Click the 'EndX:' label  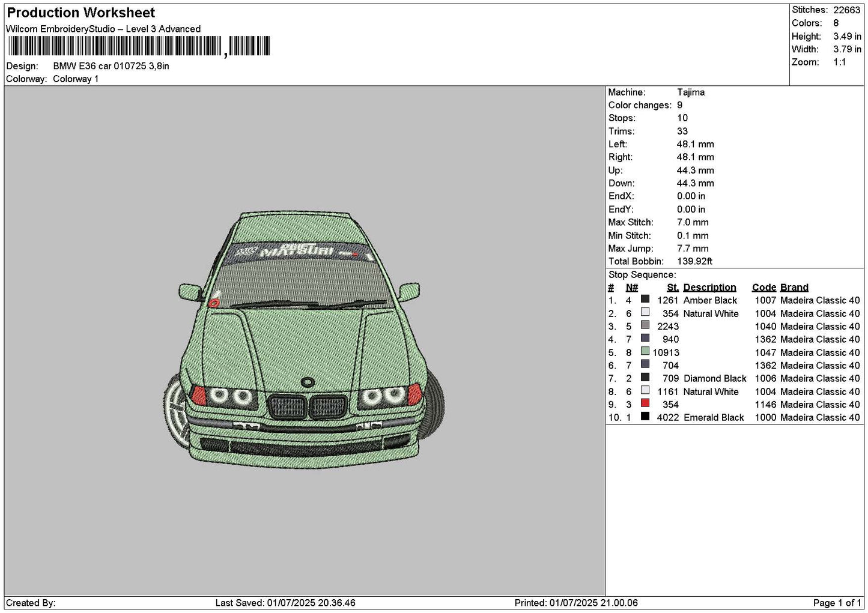(621, 196)
